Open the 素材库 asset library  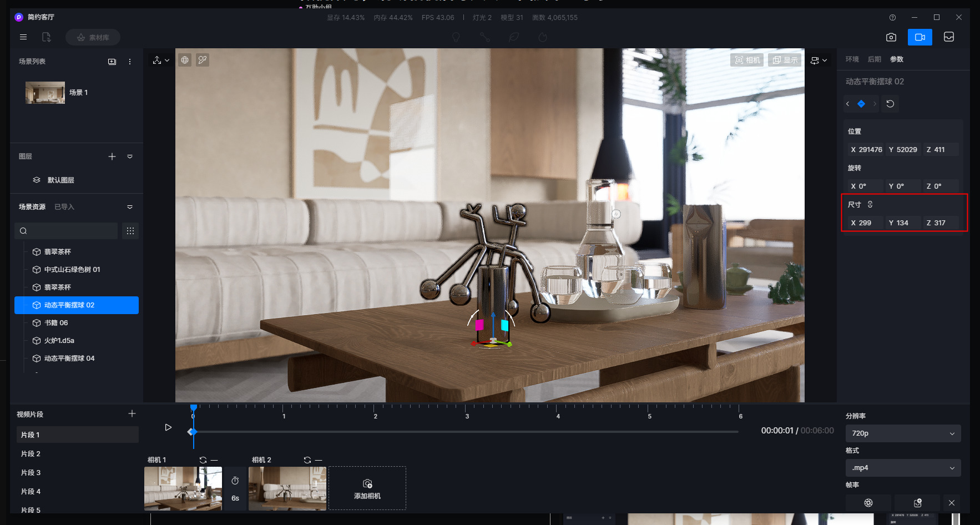(93, 37)
